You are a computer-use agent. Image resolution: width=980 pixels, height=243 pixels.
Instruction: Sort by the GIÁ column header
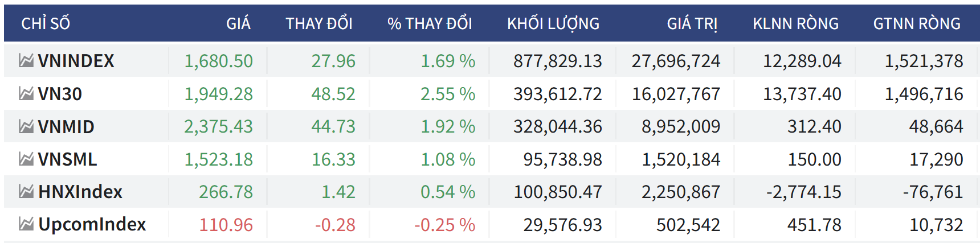click(238, 23)
